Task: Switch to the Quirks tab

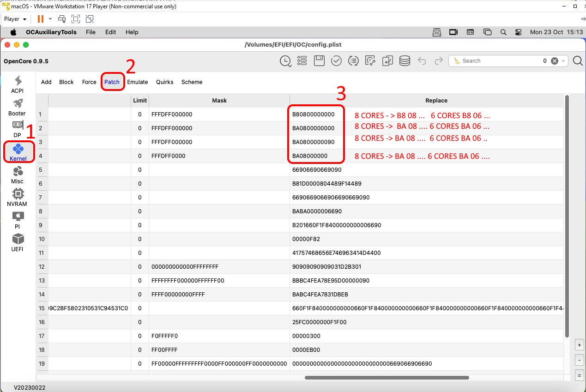Action: point(164,82)
